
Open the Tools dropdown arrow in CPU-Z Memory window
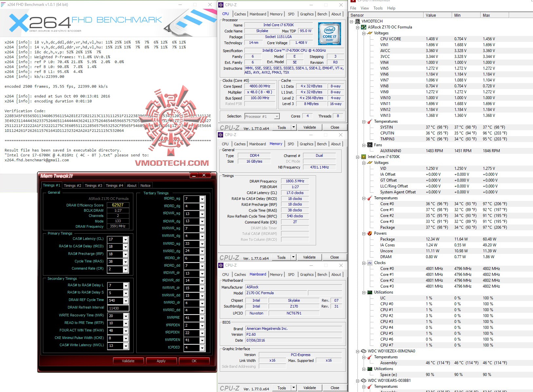click(293, 257)
